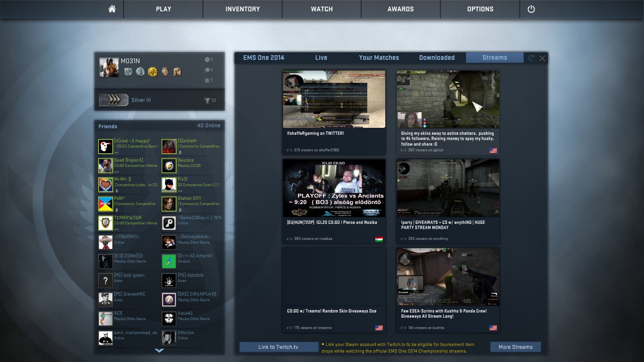
Task: Open the ICL20 Zylex vs Ancients stream thumbnail
Action: [334, 188]
